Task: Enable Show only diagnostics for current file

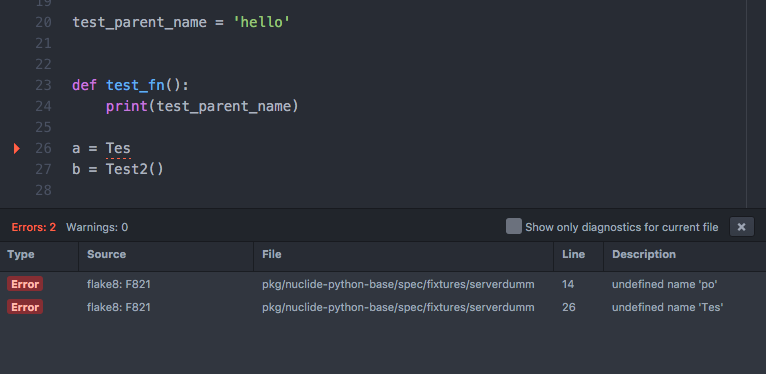Action: tap(513, 227)
